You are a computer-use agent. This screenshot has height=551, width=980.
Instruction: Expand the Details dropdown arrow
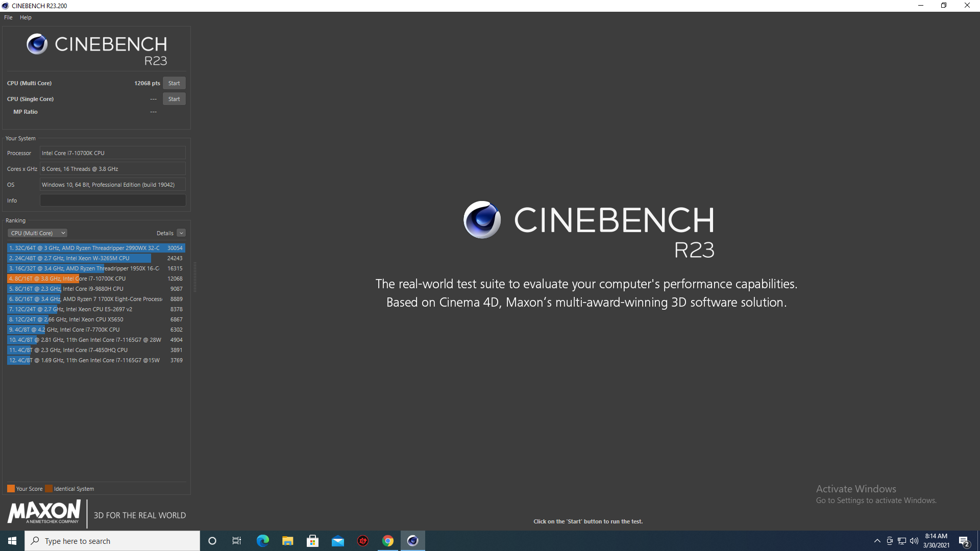181,233
